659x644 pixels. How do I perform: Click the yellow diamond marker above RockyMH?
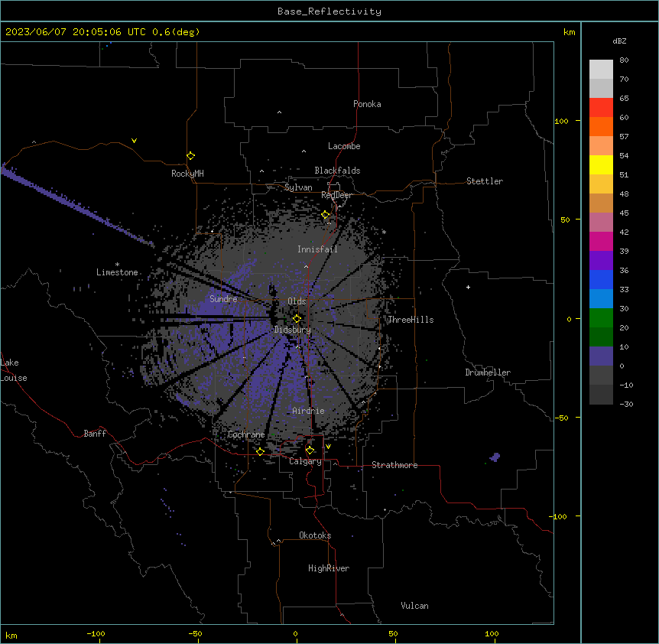(x=190, y=156)
